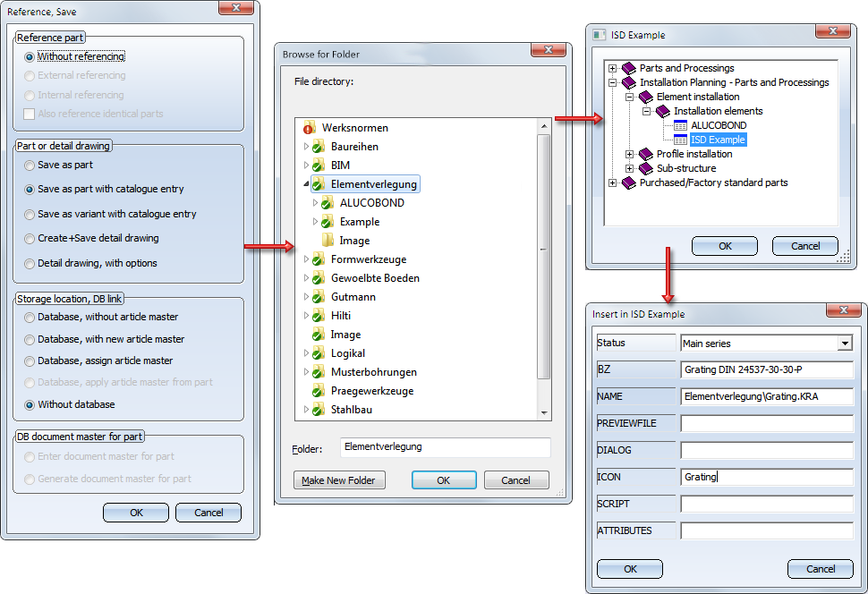Click the Elementverlegung folder icon
The width and height of the screenshot is (868, 594).
click(319, 184)
